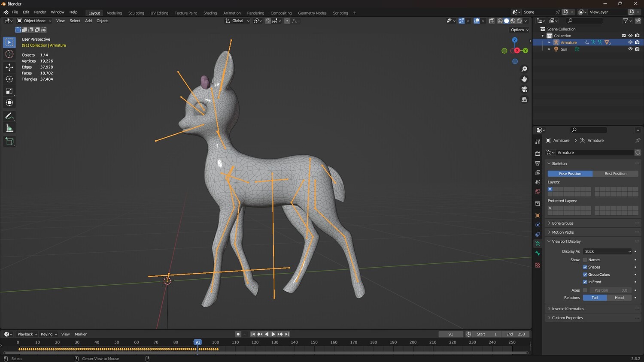Disable Armature in renders camera icon
644x362 pixels.
coord(637,42)
